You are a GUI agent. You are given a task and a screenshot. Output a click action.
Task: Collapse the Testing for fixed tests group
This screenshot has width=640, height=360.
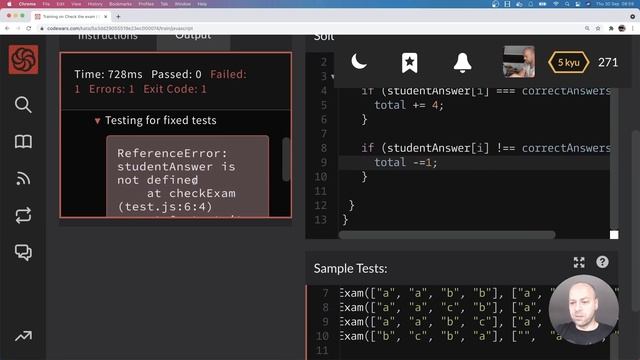(97, 121)
